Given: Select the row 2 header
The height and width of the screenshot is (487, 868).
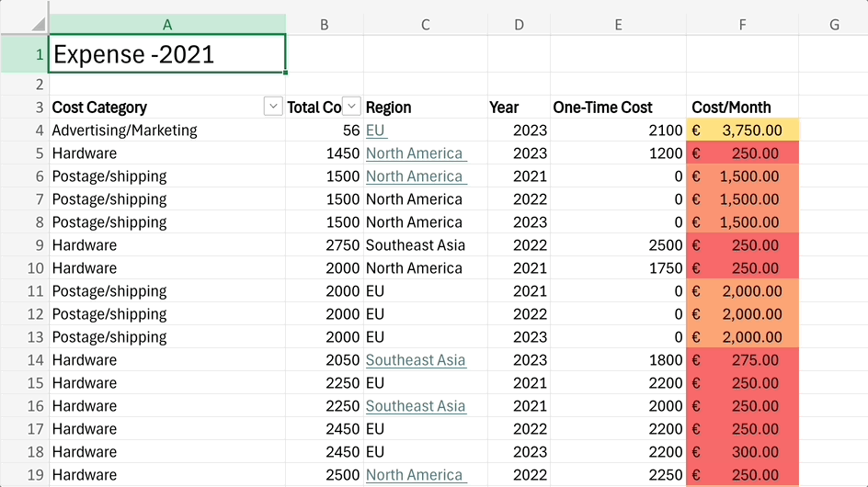Looking at the screenshot, I should [24, 85].
